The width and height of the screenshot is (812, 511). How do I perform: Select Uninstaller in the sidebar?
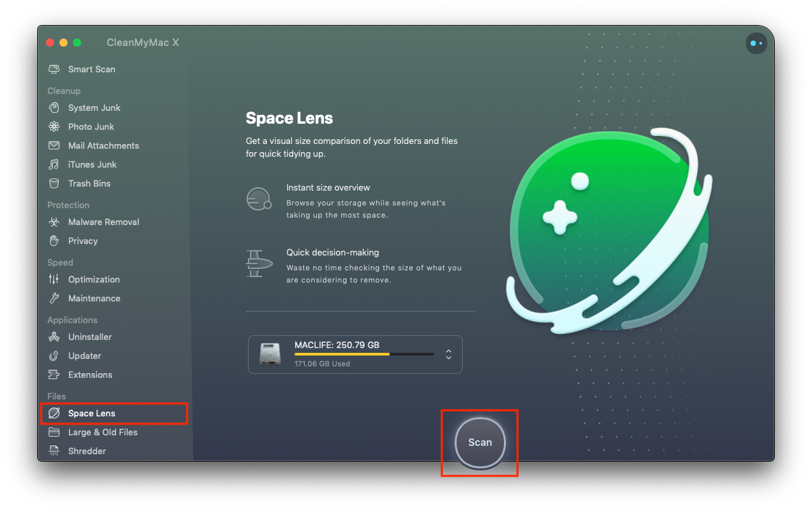[90, 337]
